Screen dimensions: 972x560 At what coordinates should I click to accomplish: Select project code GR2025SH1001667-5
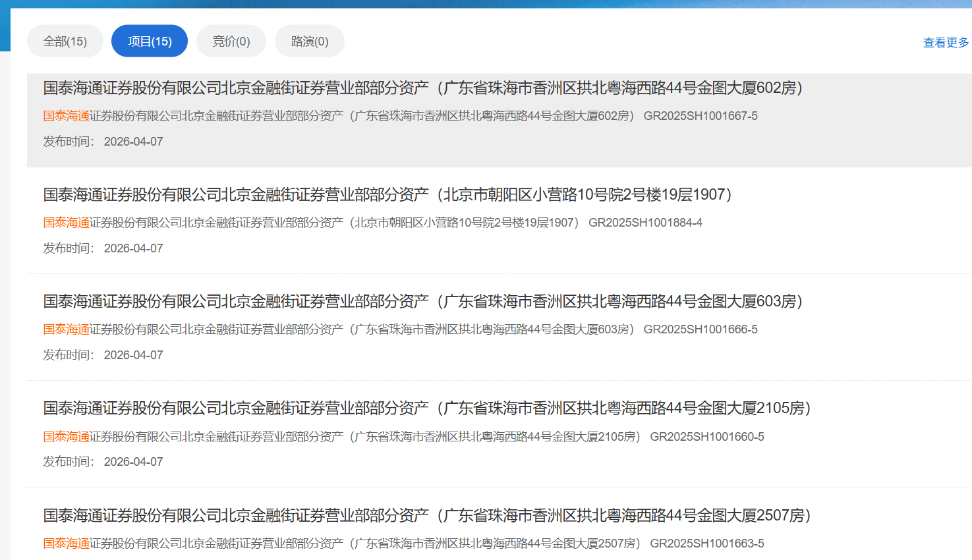(x=700, y=116)
